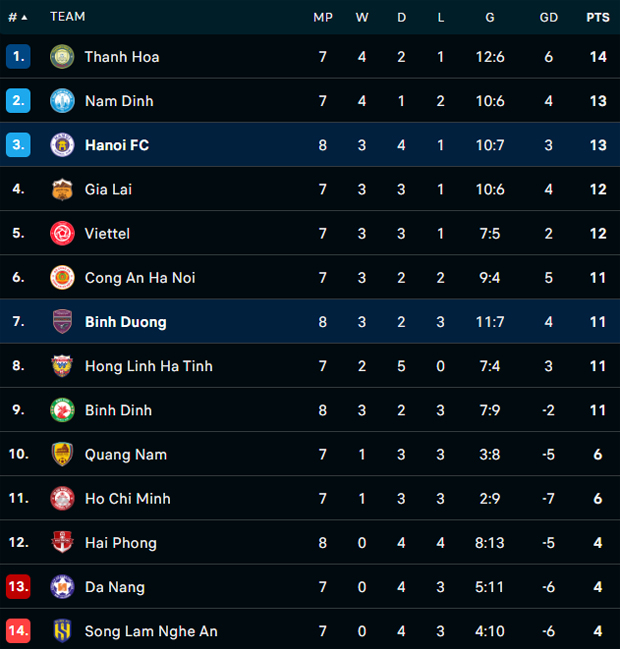Sort table by rank number column
This screenshot has width=620, height=649.
[18, 17]
